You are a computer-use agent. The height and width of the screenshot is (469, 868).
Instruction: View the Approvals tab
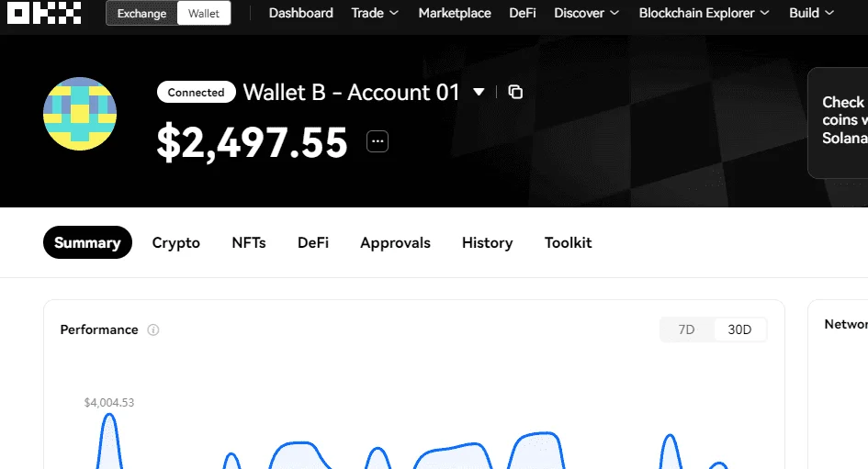[395, 242]
